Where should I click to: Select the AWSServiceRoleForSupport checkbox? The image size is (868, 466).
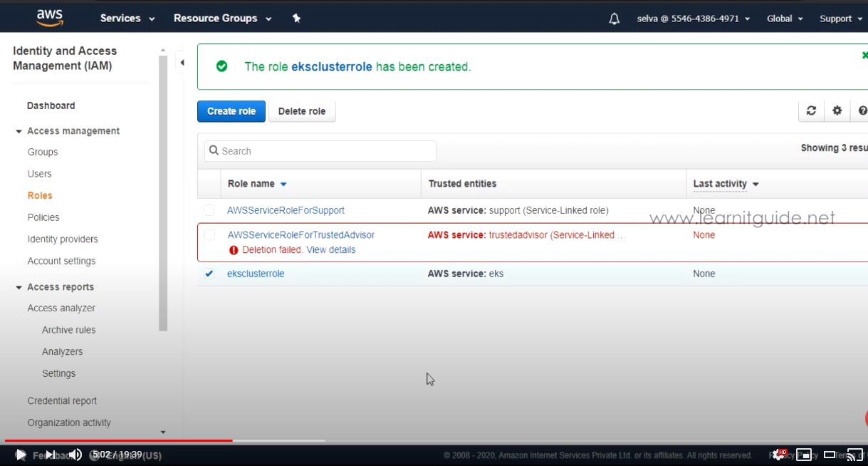pyautogui.click(x=209, y=210)
